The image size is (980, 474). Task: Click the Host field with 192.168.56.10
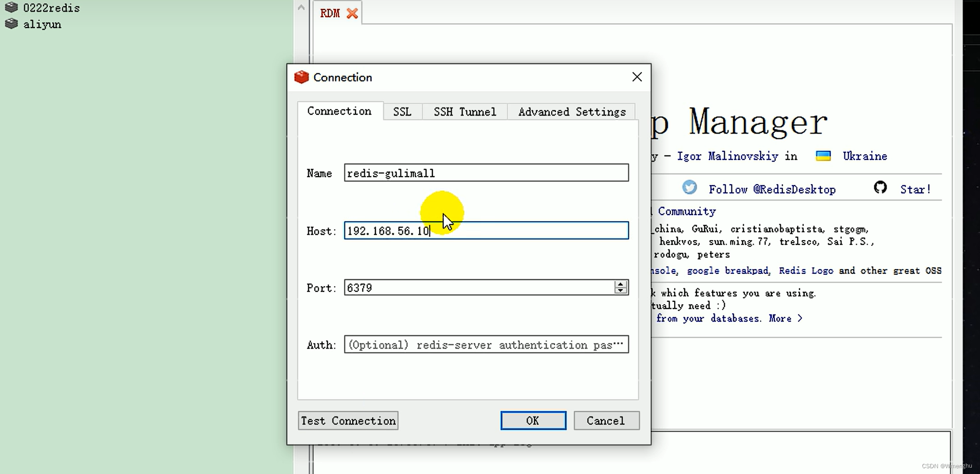point(486,230)
